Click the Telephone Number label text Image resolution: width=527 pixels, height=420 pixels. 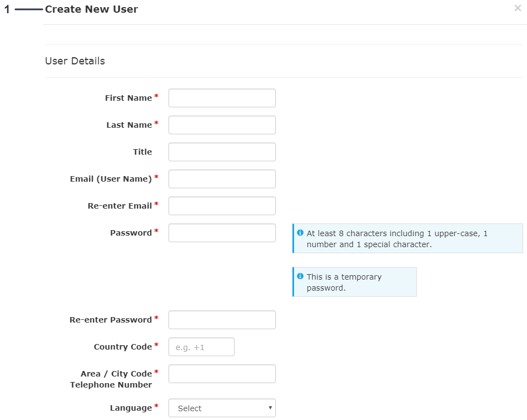111,385
